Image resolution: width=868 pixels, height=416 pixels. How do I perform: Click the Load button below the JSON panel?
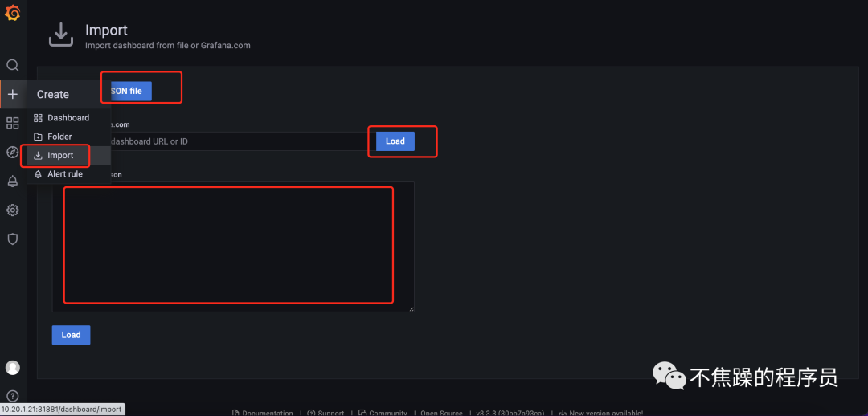(x=71, y=335)
